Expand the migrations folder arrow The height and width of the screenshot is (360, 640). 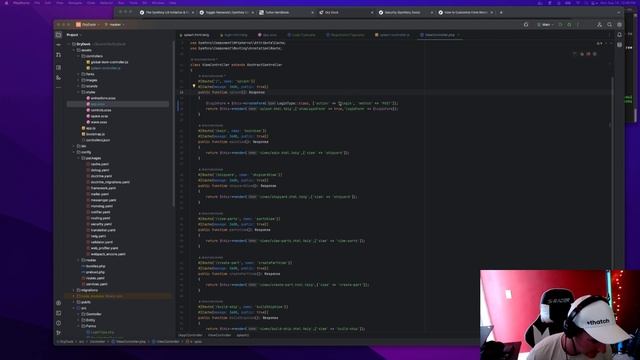[x=74, y=290]
